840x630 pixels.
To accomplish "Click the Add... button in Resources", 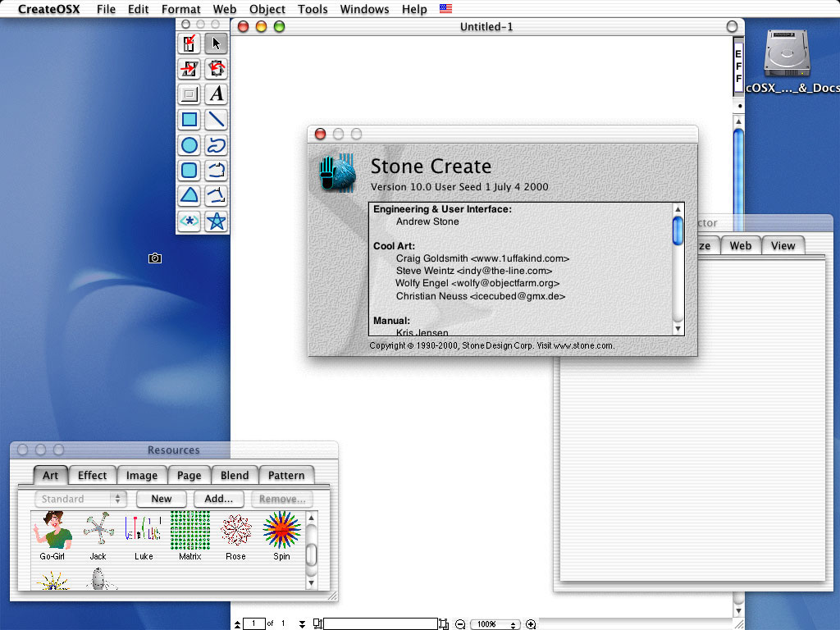I will (x=218, y=499).
